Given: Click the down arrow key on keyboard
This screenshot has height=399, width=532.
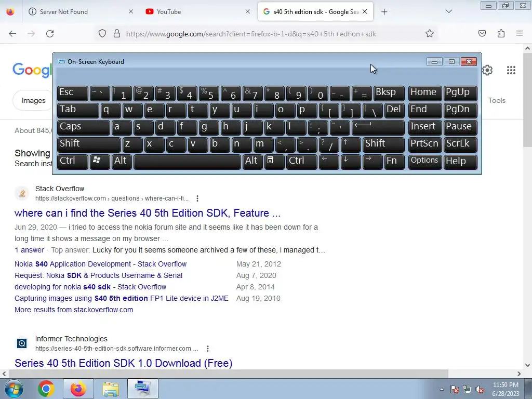Looking at the screenshot, I should (x=350, y=161).
